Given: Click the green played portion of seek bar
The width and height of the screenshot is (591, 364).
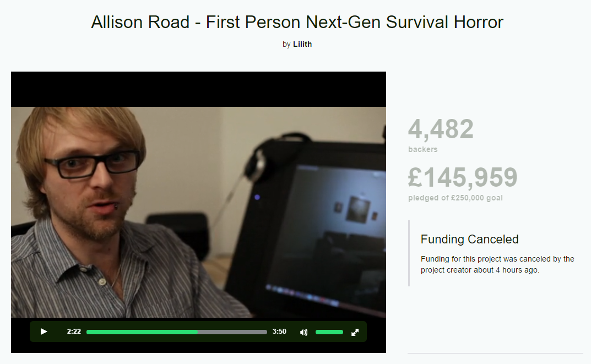Looking at the screenshot, I should [x=142, y=332].
